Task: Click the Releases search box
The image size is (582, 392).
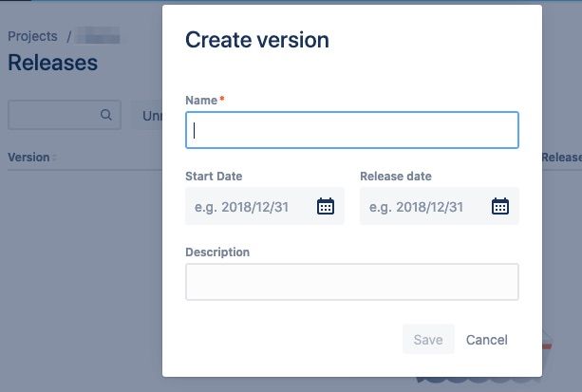Action: tap(65, 115)
